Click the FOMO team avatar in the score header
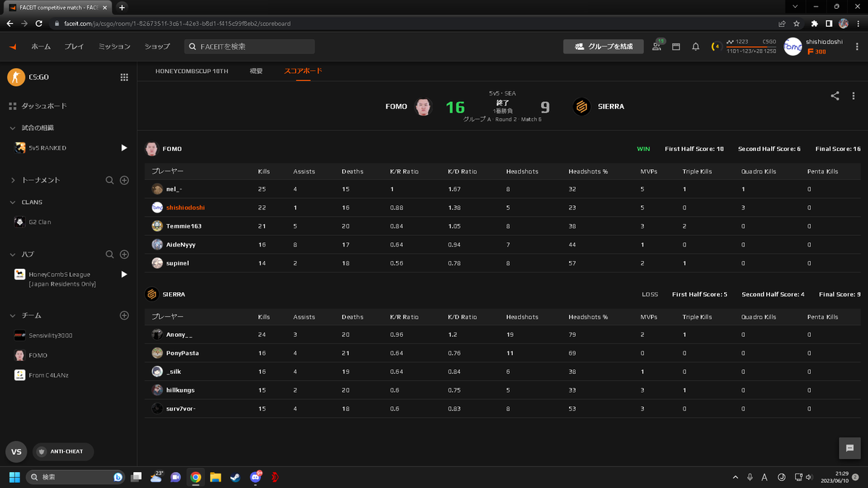868x488 pixels. click(424, 107)
